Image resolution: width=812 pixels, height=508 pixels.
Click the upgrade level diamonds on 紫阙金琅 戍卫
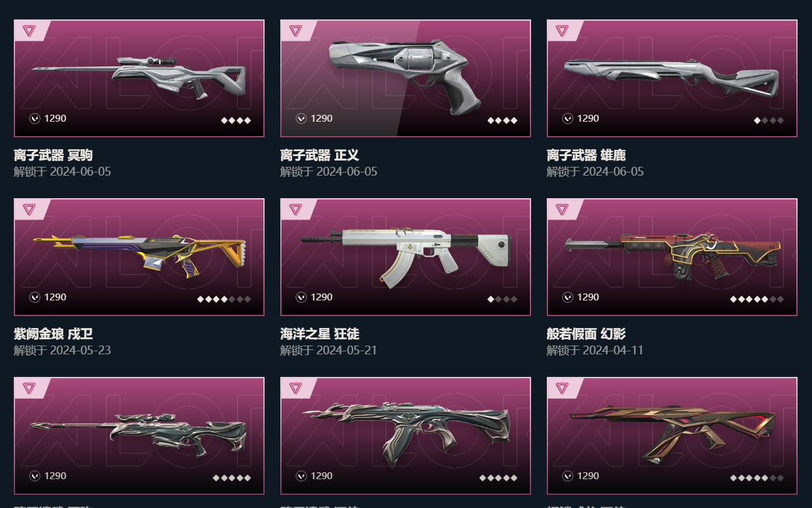(224, 299)
